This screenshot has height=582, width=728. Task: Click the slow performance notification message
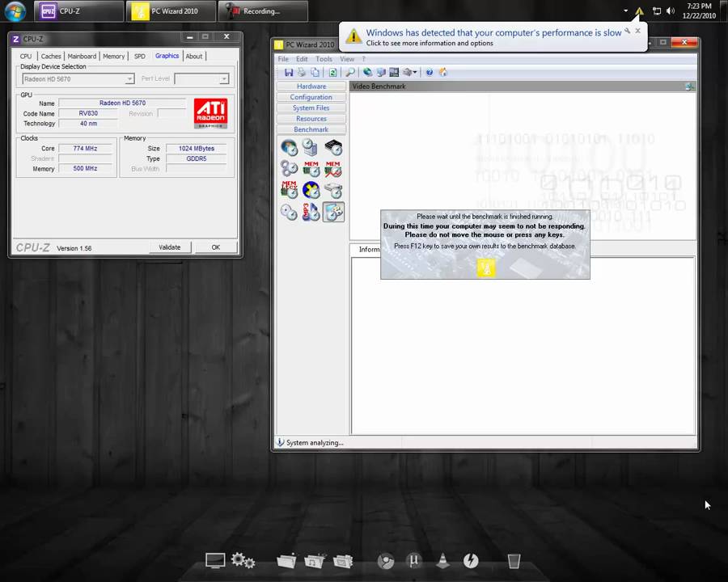click(x=493, y=33)
